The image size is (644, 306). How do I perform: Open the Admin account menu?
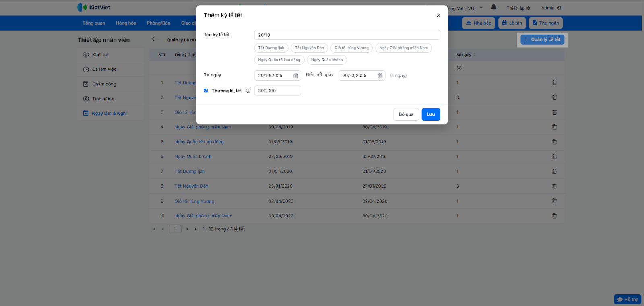pyautogui.click(x=551, y=8)
